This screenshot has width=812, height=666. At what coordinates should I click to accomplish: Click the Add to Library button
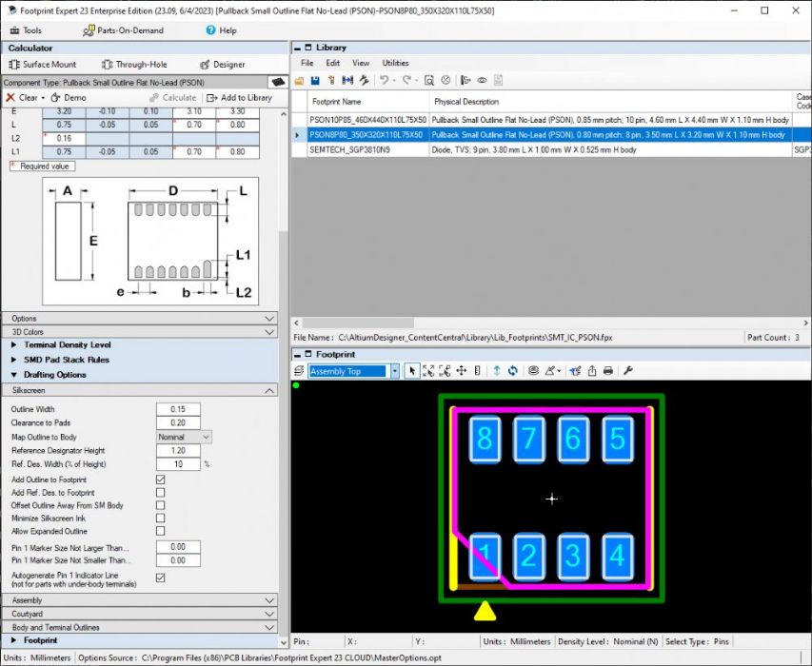(x=239, y=97)
